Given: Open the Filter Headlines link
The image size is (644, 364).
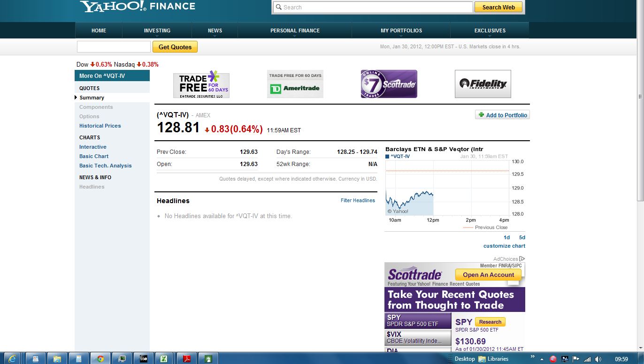Looking at the screenshot, I should [x=358, y=200].
